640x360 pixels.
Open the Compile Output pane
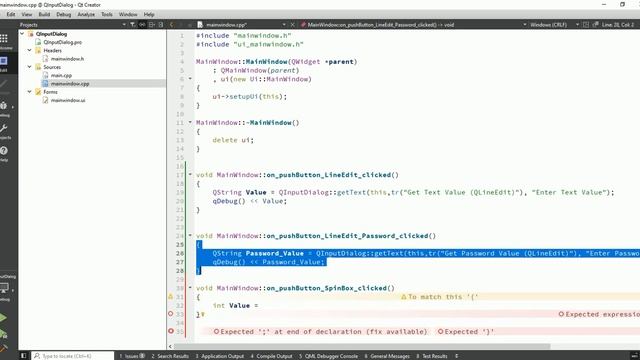271,356
